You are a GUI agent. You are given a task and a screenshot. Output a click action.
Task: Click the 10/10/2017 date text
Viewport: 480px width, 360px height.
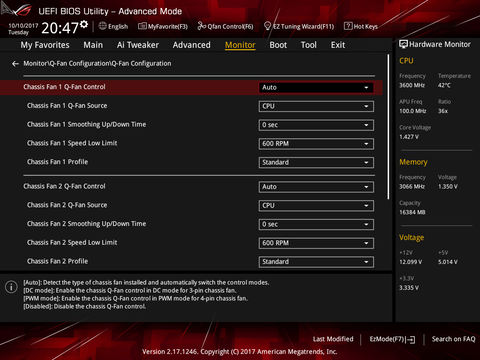(23, 25)
